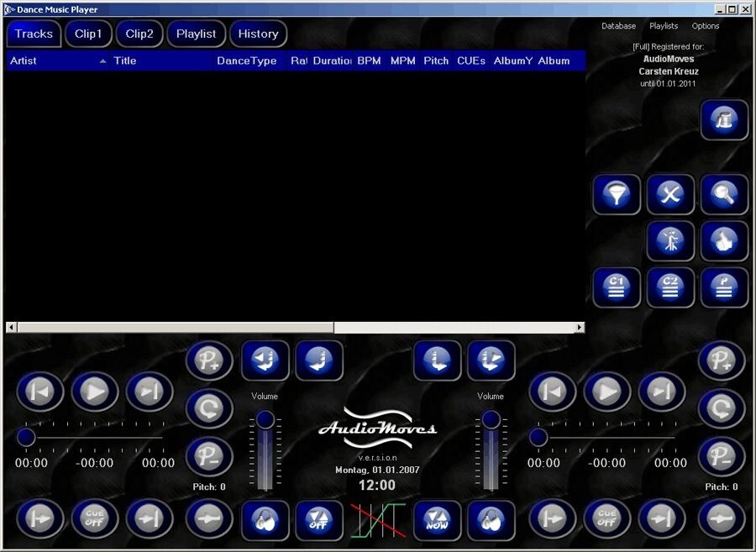Open the Playlists menu
Image resolution: width=756 pixels, height=552 pixels.
coord(664,26)
